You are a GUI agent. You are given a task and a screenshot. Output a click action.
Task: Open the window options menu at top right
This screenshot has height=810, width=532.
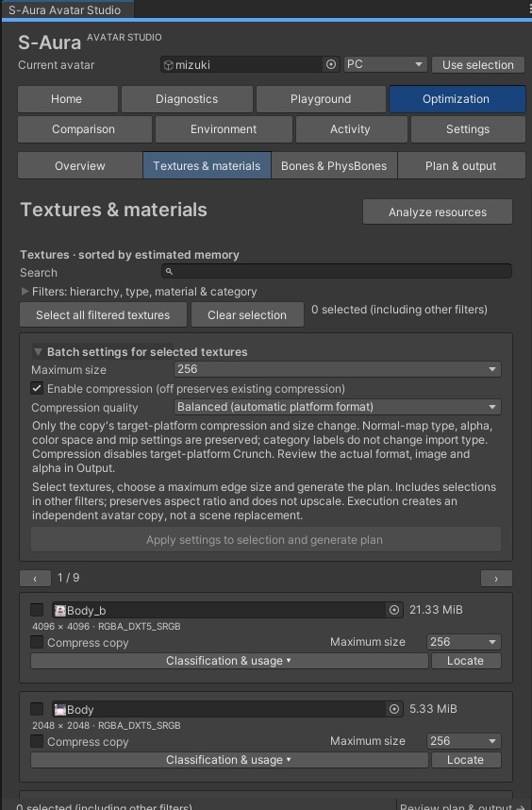point(530,8)
